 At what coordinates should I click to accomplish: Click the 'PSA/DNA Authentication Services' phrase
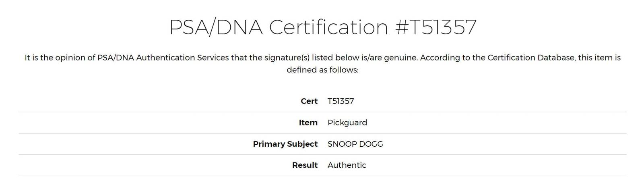[x=163, y=58]
